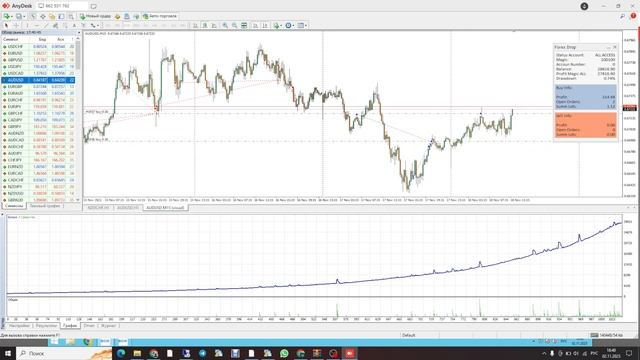Viewport: 640px width, 360px height.
Task: Close the Forex Drop info panel
Action: pos(615,47)
